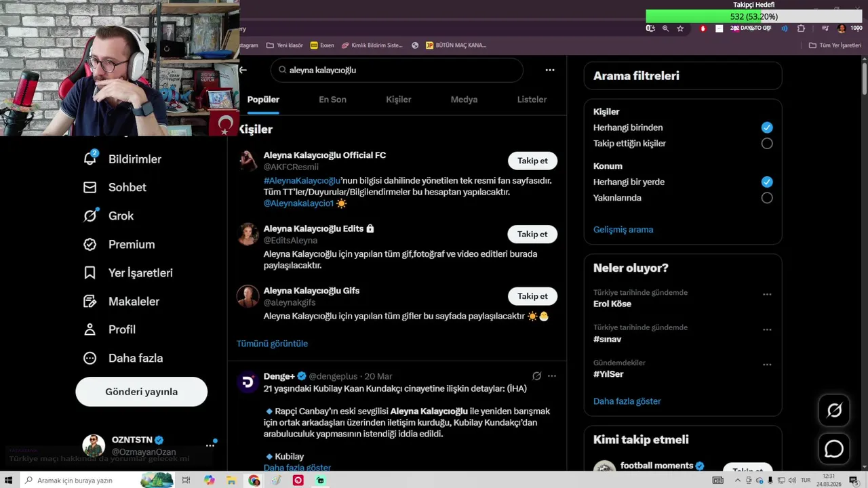Open browser profile avatar
The image size is (868, 488).
click(842, 28)
